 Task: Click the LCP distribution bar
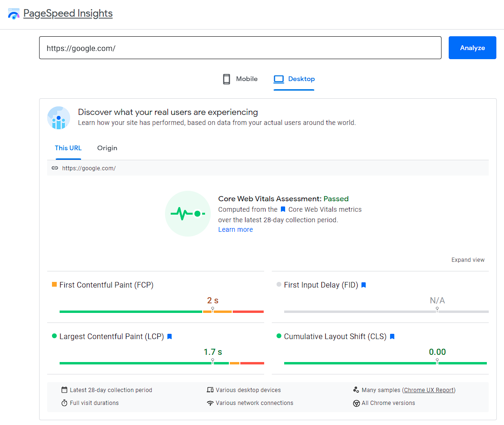(162, 363)
